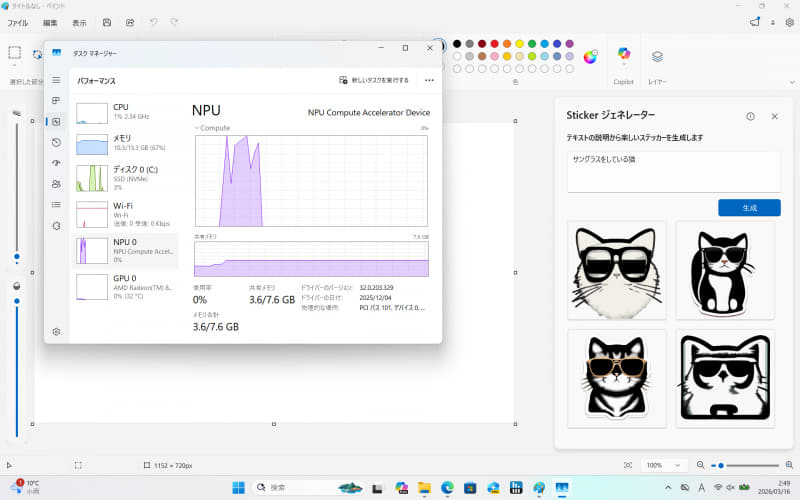This screenshot has width=800, height=500.
Task: Expand the selection tool dropdown arrow
Action: [x=15, y=66]
